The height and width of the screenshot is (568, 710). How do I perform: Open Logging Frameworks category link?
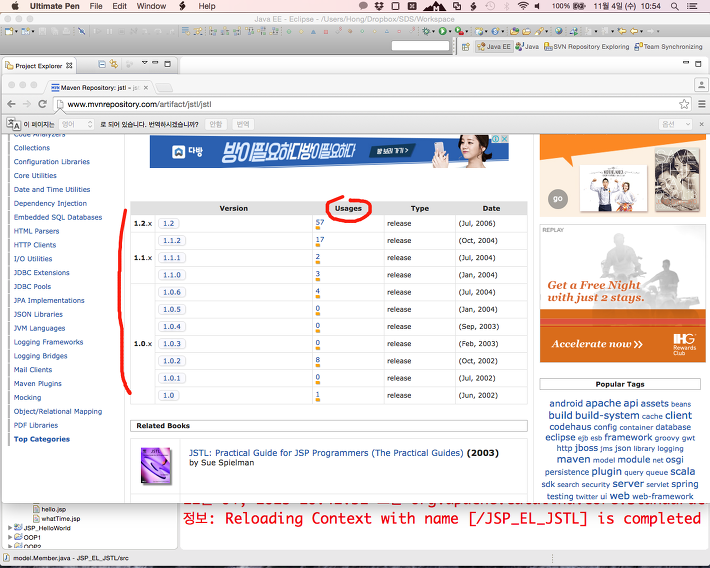tap(48, 342)
